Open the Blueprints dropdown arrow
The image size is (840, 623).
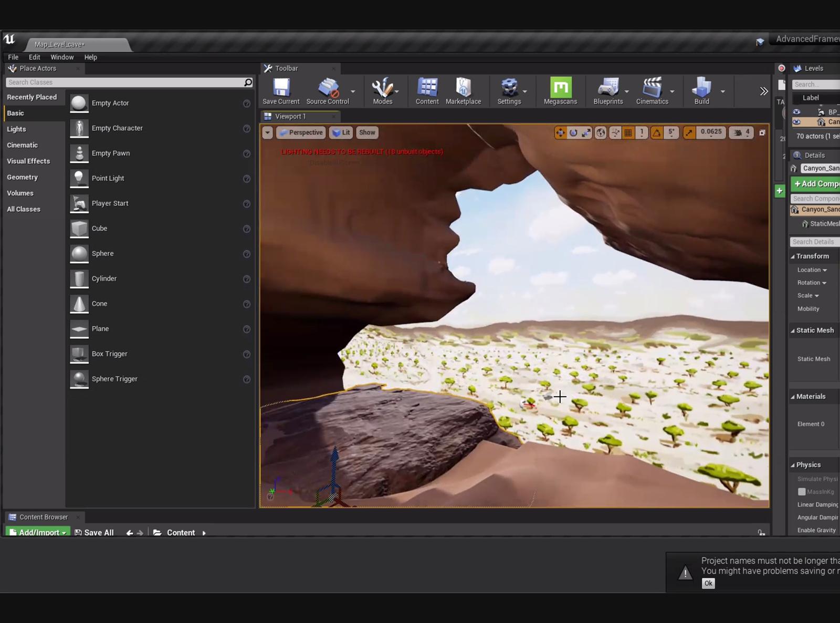click(x=626, y=91)
